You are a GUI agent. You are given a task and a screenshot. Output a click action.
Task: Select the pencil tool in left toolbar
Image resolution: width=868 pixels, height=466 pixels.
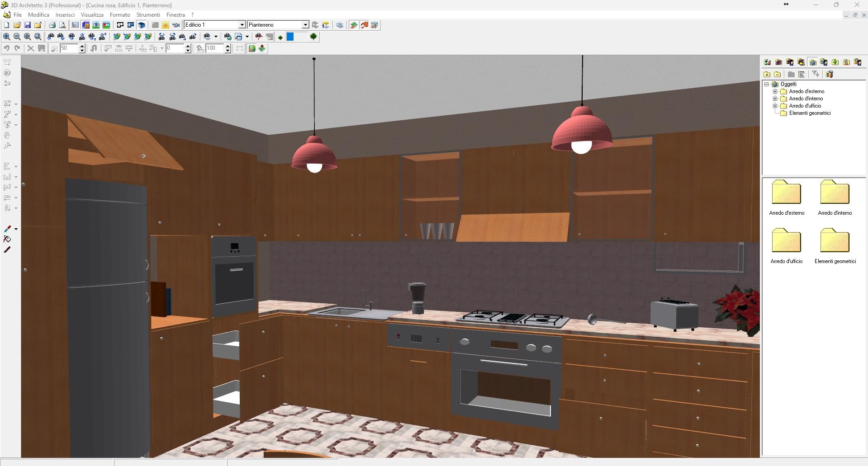pyautogui.click(x=7, y=249)
